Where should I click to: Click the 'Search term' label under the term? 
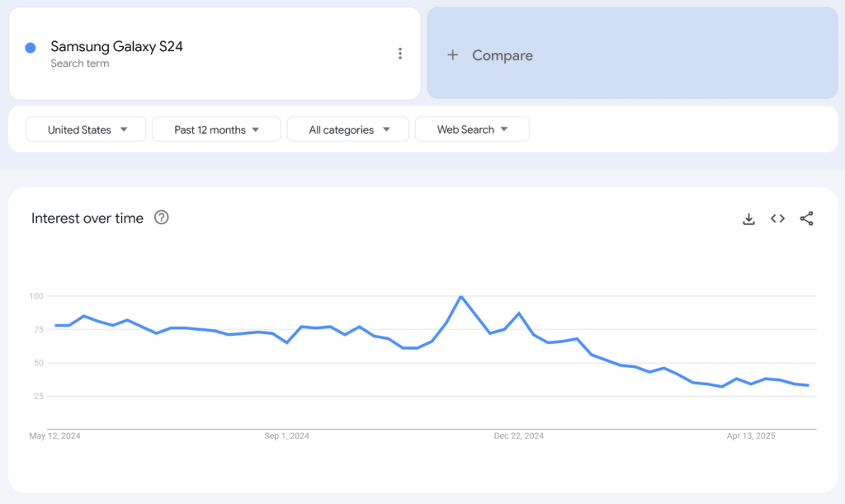(x=80, y=64)
